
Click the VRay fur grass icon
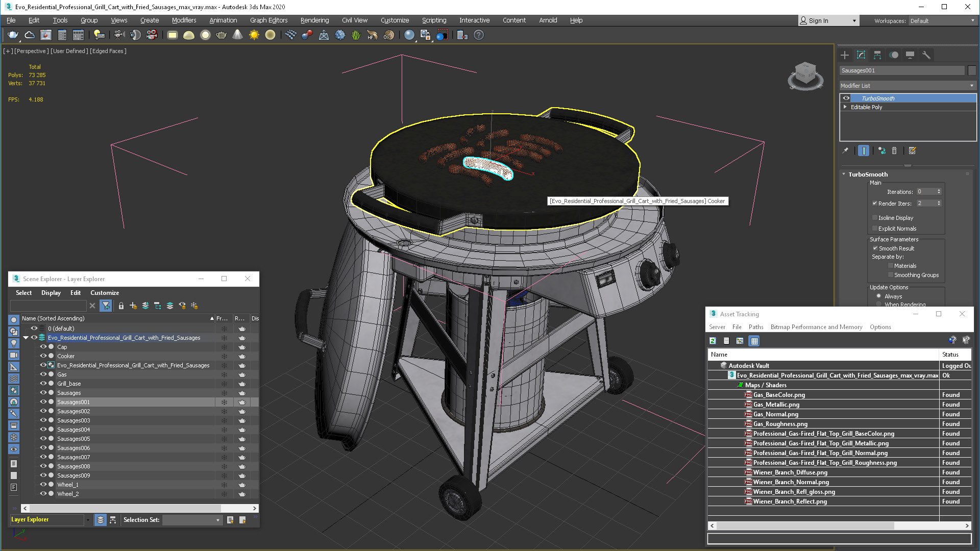(x=356, y=35)
